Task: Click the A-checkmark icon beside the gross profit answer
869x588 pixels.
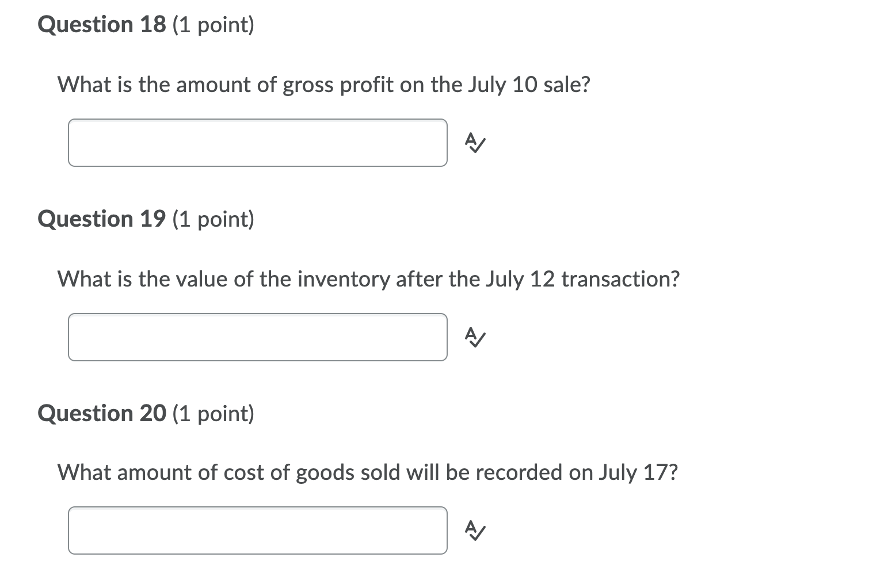Action: (474, 143)
